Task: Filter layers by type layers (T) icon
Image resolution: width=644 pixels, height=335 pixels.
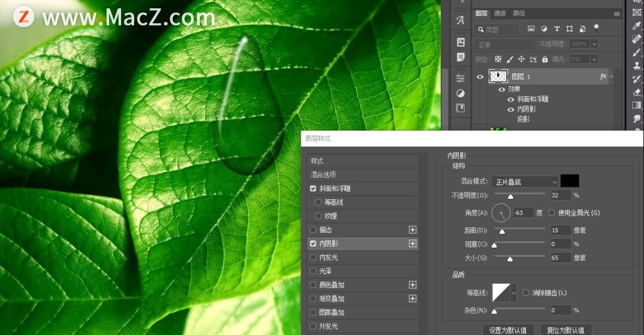Action: [557, 29]
